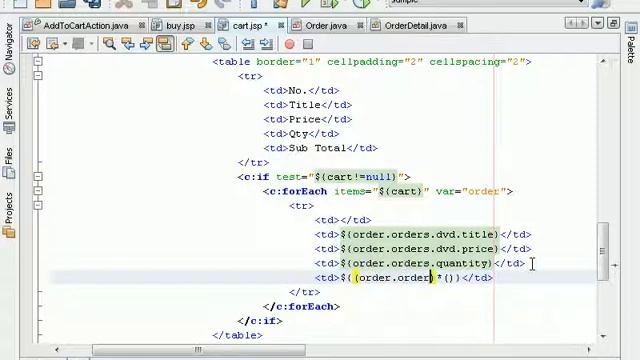Click on "${order.orders.dvd.title}" expression

[420, 234]
